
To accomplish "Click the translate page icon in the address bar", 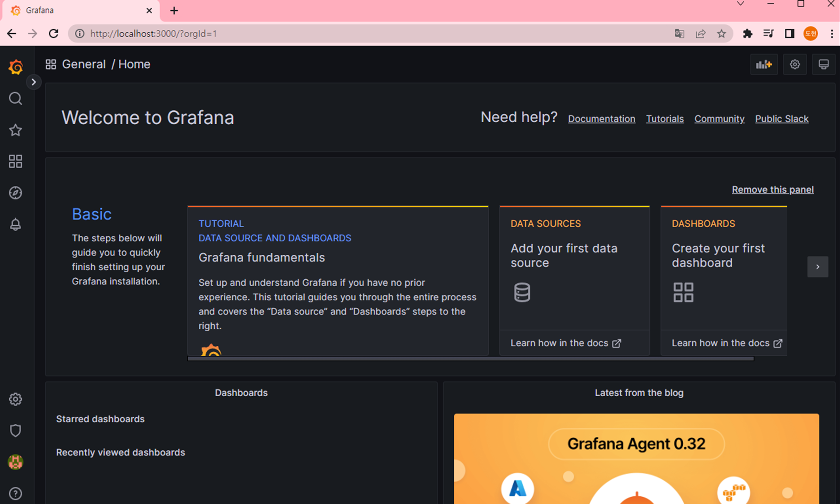I will pos(679,34).
